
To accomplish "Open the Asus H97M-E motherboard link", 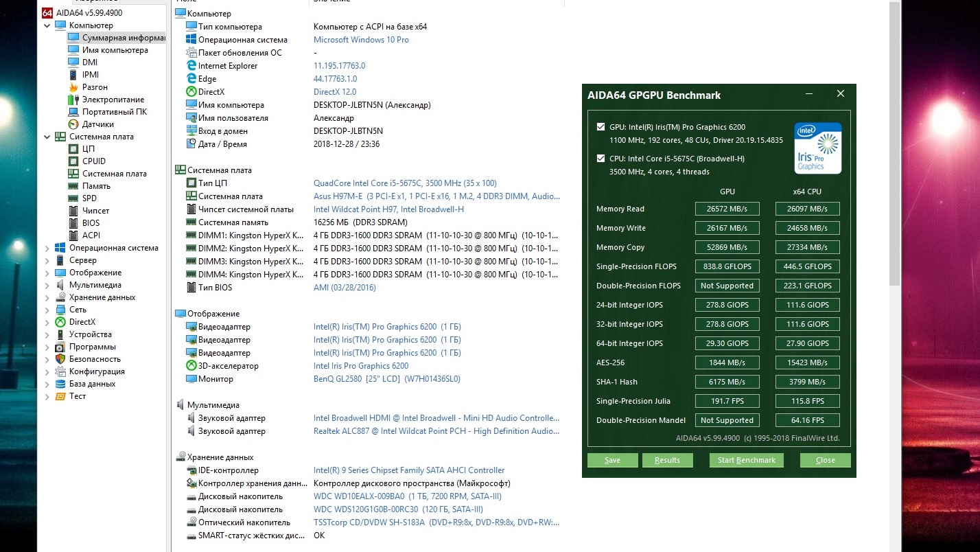I will (436, 196).
